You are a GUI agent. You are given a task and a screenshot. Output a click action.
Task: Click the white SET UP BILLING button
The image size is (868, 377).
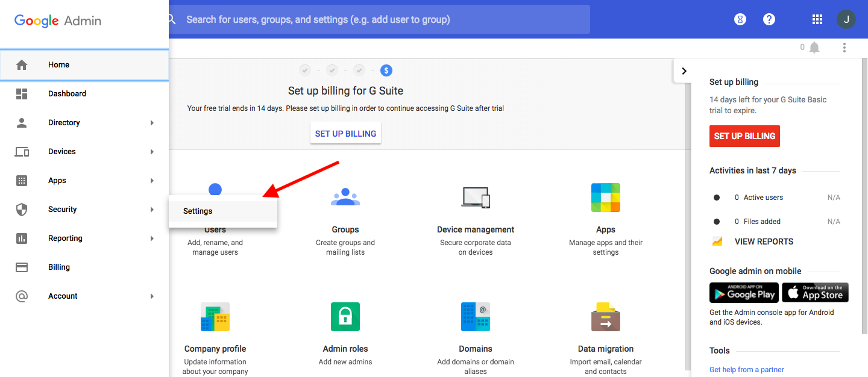[x=345, y=134]
